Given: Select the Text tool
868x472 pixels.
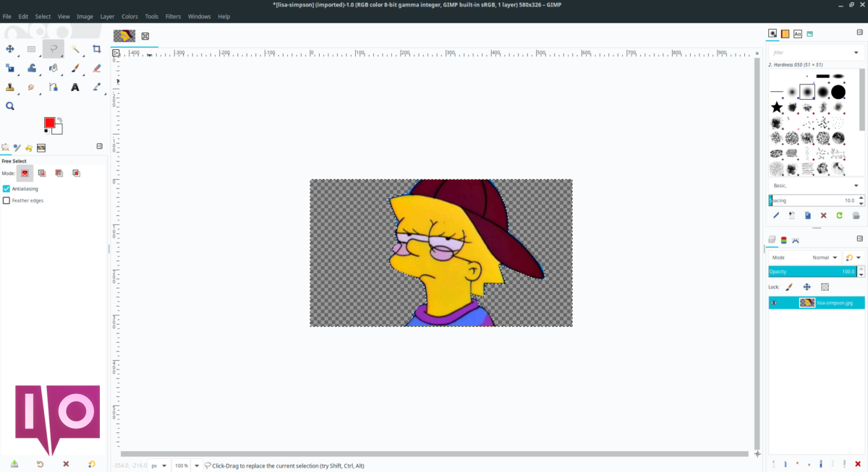Looking at the screenshot, I should pyautogui.click(x=75, y=87).
